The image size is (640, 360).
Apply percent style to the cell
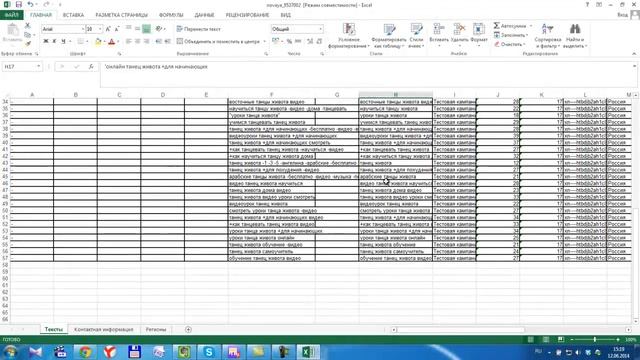[289, 41]
